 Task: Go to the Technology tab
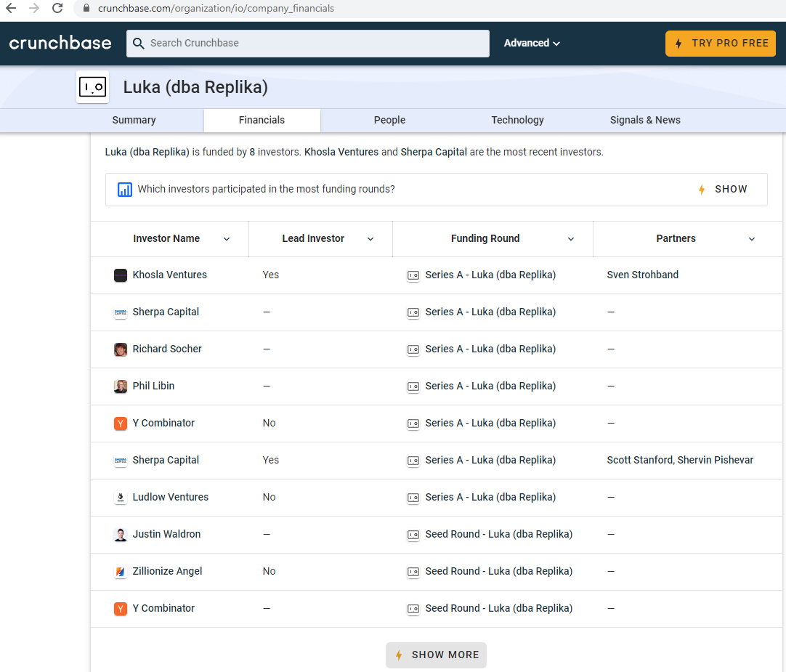pyautogui.click(x=517, y=121)
